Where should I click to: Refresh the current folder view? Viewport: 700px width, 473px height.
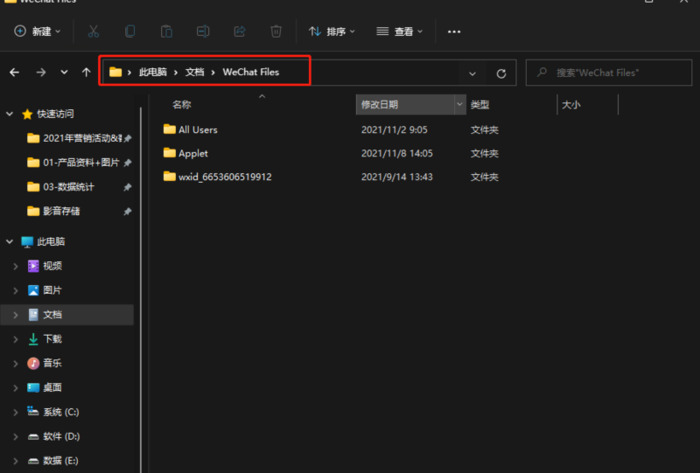pyautogui.click(x=501, y=73)
